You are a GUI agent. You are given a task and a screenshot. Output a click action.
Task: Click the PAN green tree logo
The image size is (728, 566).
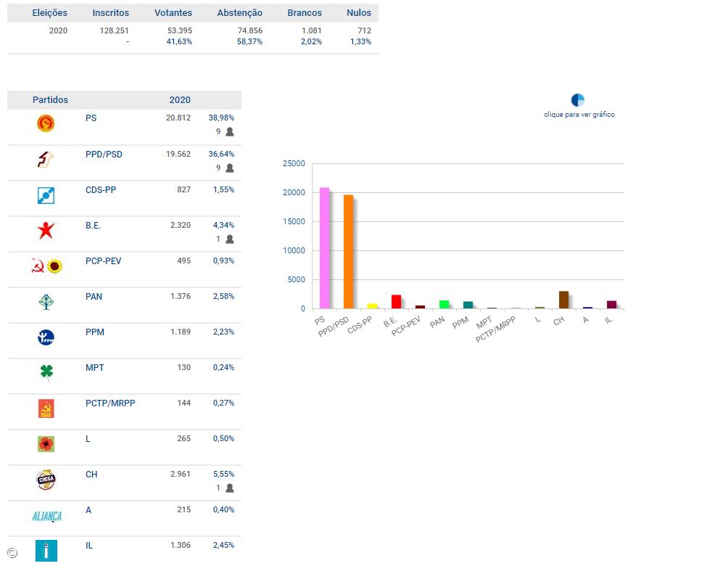pos(46,302)
